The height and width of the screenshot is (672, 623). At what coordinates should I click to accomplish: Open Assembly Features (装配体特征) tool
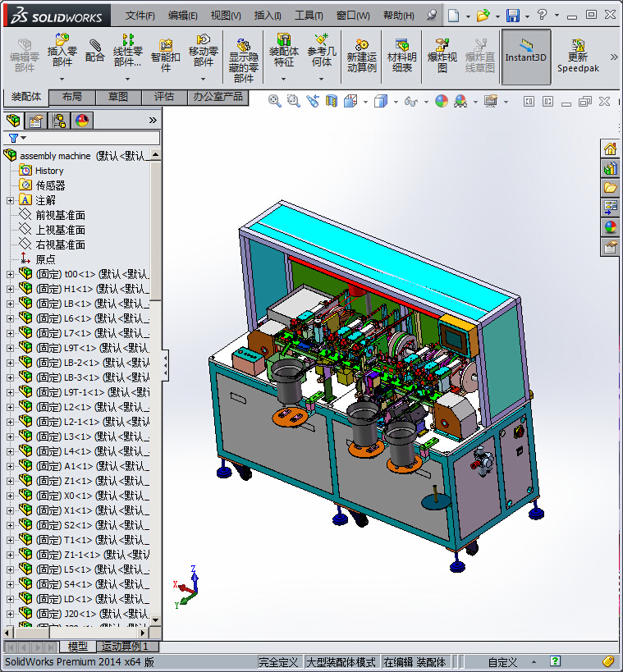pyautogui.click(x=283, y=50)
